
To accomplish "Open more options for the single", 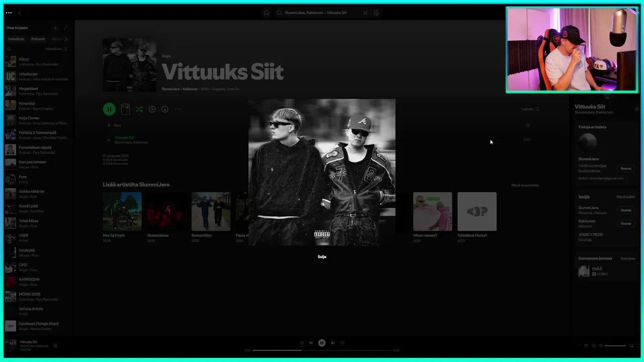I will coord(178,109).
